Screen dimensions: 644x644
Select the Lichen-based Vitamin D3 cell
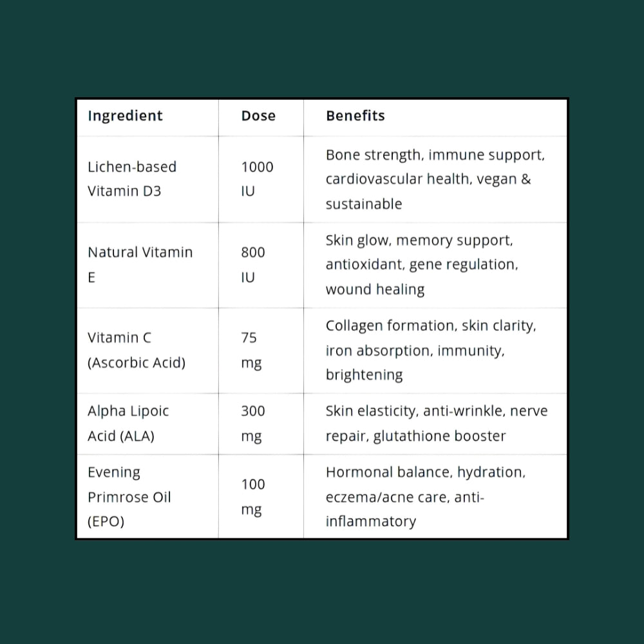(x=132, y=179)
